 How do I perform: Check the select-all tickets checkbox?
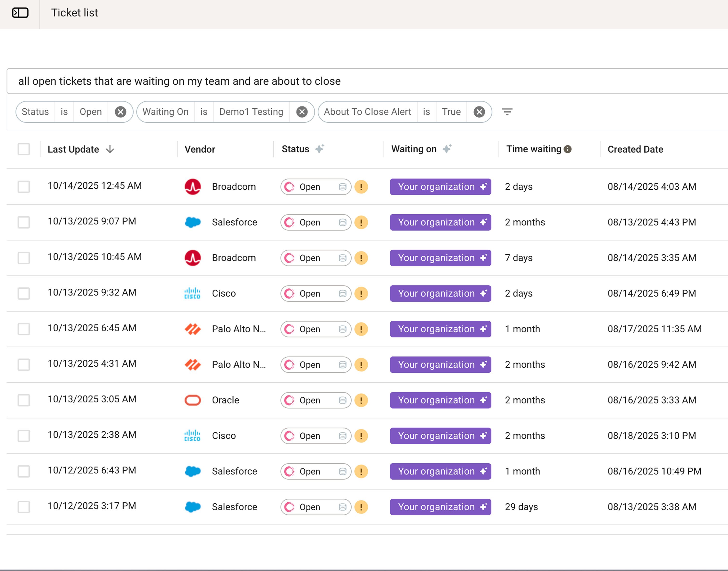pyautogui.click(x=24, y=149)
